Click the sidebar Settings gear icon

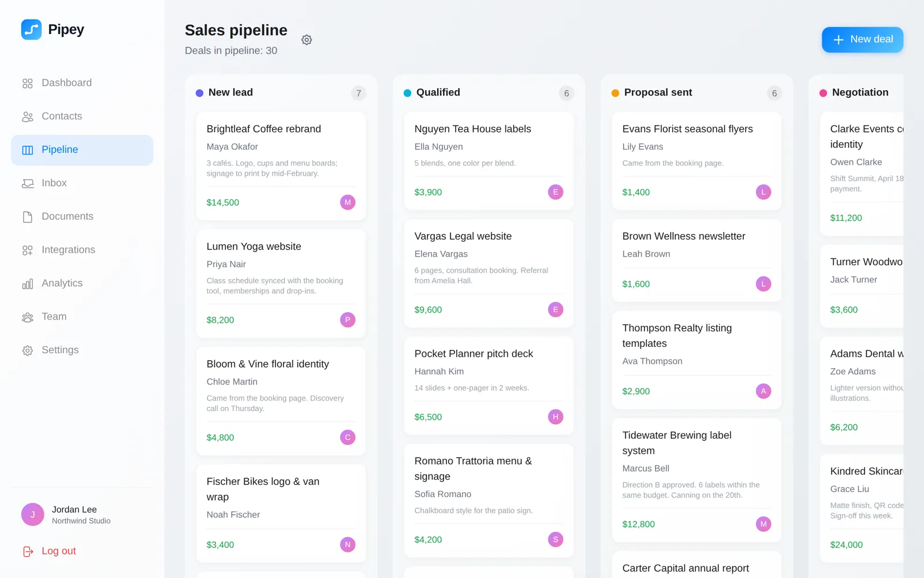coord(27,350)
